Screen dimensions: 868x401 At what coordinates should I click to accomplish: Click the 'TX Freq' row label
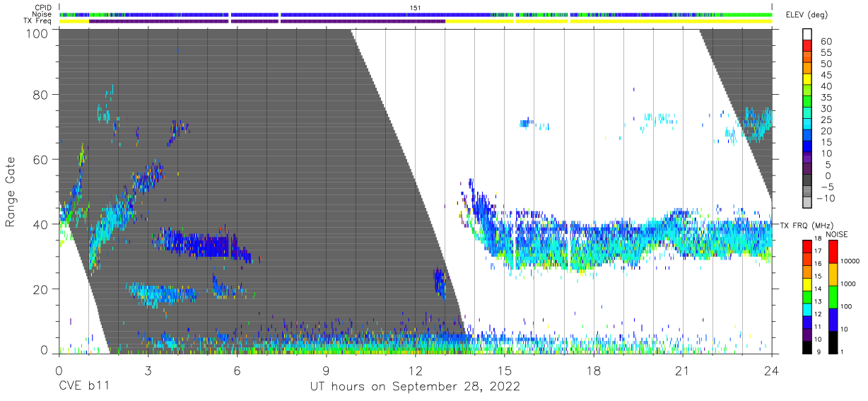click(x=38, y=21)
